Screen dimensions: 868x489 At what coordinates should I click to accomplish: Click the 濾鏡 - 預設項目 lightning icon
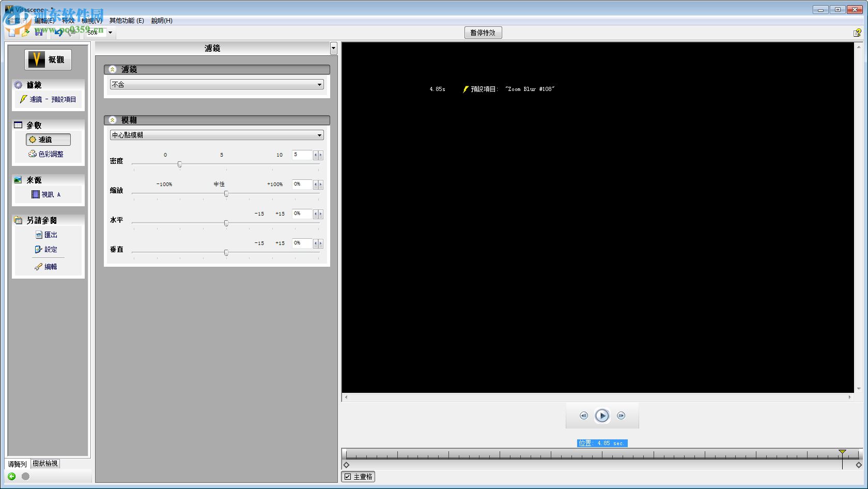click(x=23, y=99)
